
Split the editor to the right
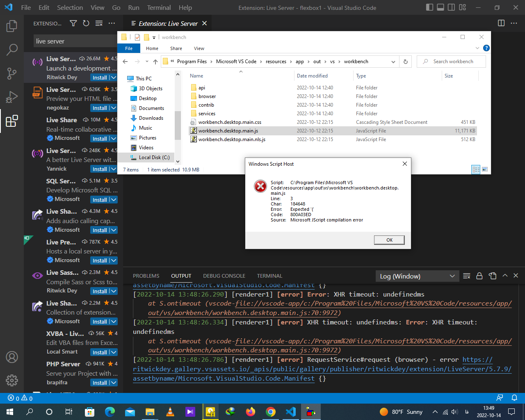point(501,23)
